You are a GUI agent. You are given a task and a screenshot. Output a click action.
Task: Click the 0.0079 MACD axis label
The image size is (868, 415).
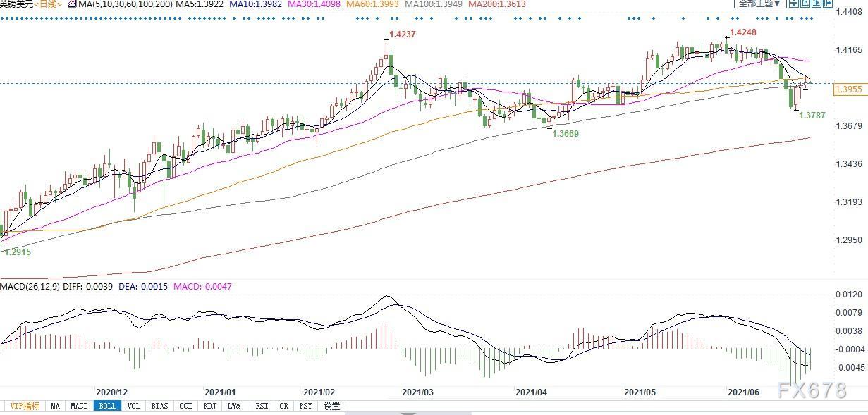[850, 312]
